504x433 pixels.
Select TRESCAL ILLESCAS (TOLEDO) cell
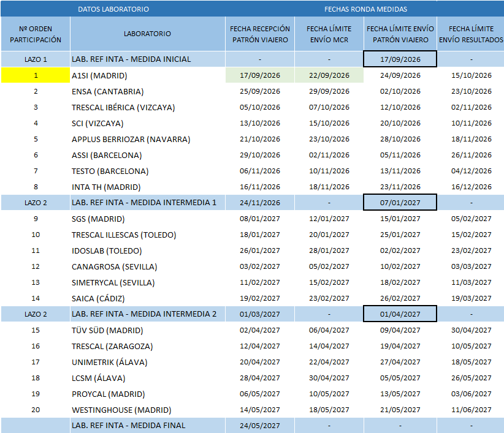pos(148,235)
